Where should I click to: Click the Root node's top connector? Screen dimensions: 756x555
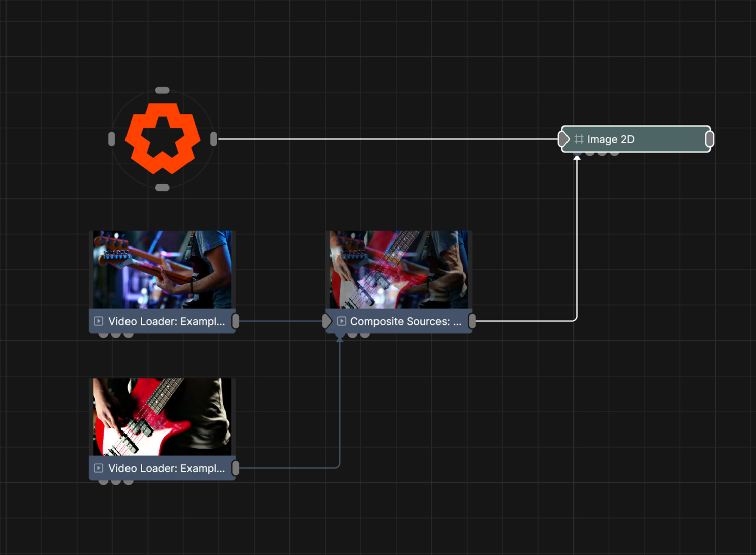click(162, 90)
